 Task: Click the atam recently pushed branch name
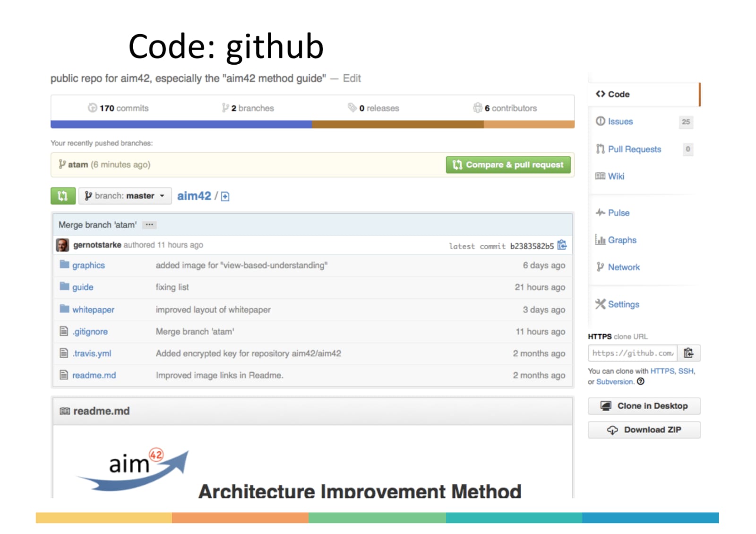[78, 164]
